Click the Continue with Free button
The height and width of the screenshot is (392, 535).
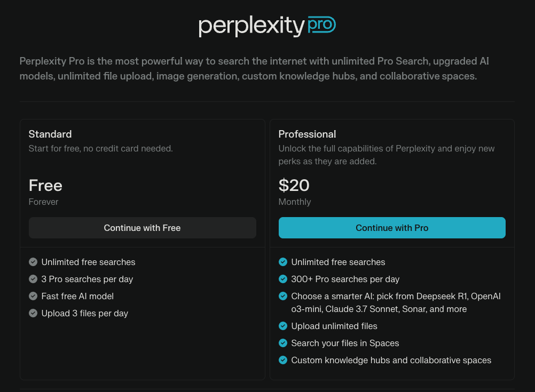[x=142, y=228]
